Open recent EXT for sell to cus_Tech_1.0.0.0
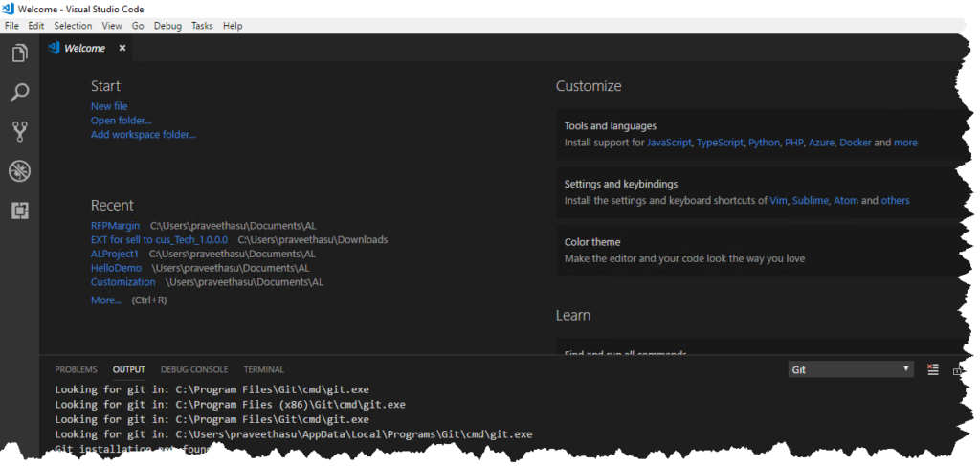The image size is (980, 466). [x=160, y=240]
